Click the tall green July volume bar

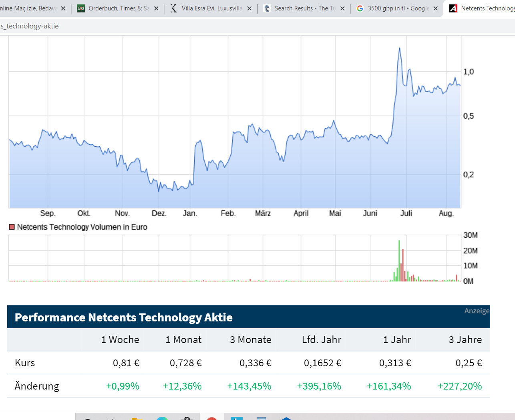point(399,258)
